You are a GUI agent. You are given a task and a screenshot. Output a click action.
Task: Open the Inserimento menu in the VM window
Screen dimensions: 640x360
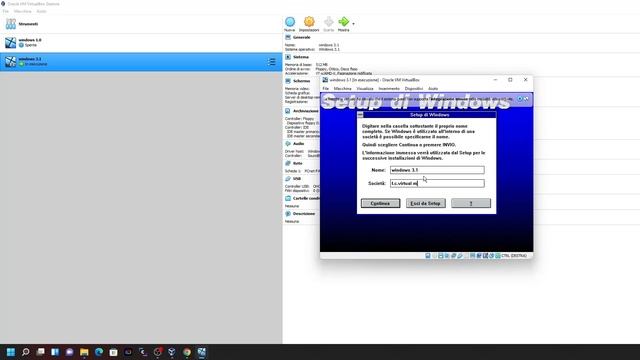(x=389, y=89)
